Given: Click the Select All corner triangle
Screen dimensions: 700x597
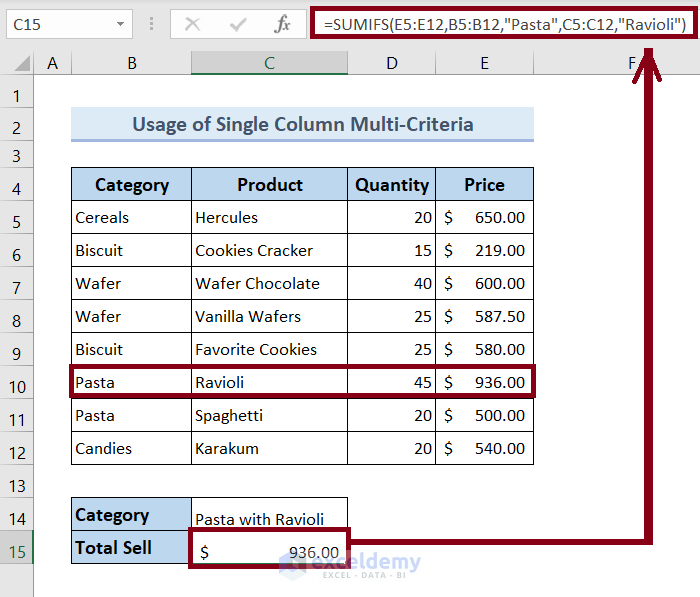Looking at the screenshot, I should (x=21, y=64).
